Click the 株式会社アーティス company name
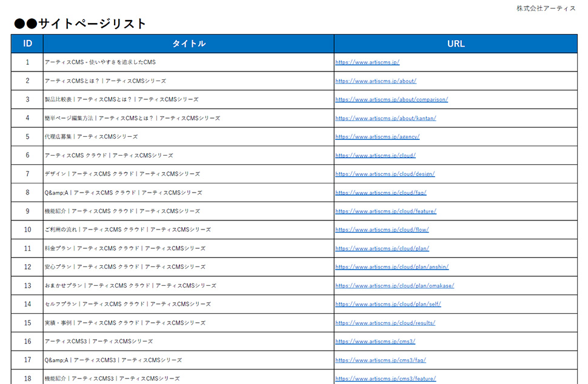Screen dimensions: 588x384 click(x=546, y=8)
